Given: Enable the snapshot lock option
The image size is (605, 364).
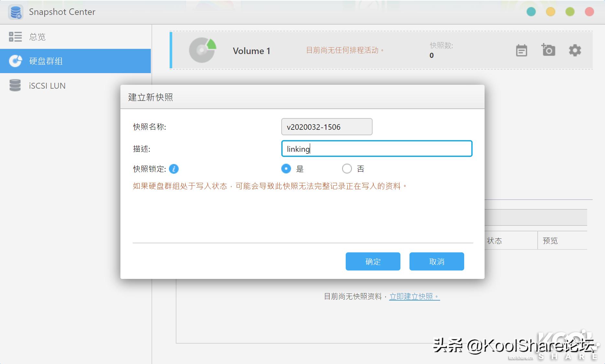Looking at the screenshot, I should click(x=286, y=169).
